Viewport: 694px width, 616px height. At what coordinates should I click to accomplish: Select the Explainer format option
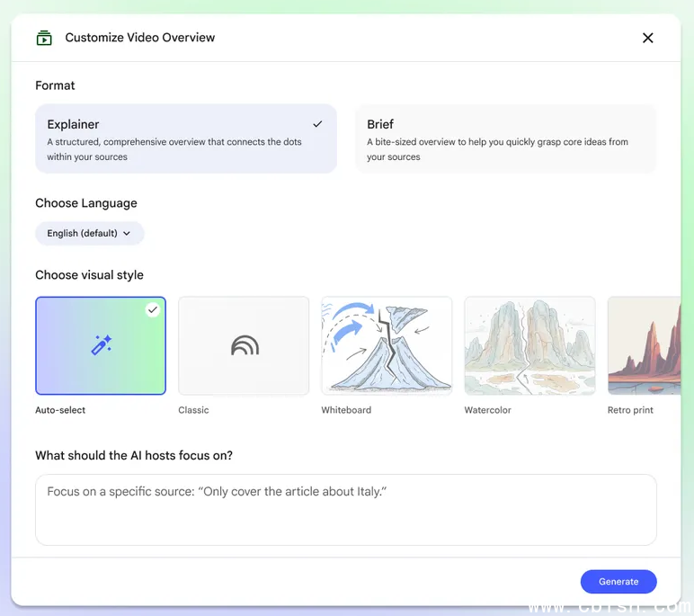coord(185,138)
